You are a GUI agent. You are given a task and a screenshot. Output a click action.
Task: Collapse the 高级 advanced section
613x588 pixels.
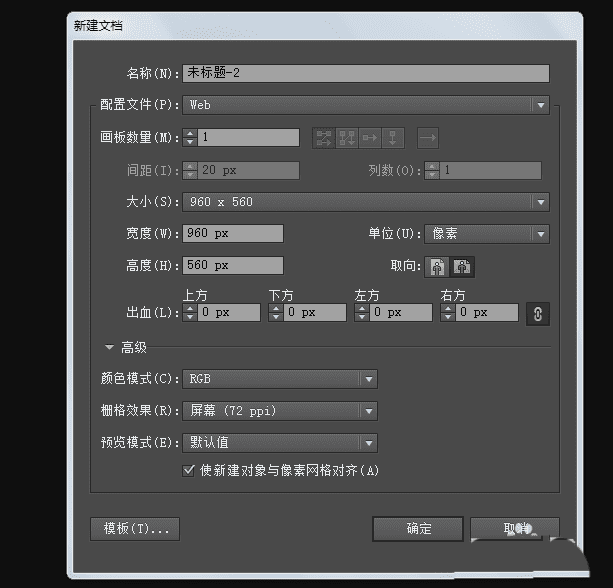[109, 347]
